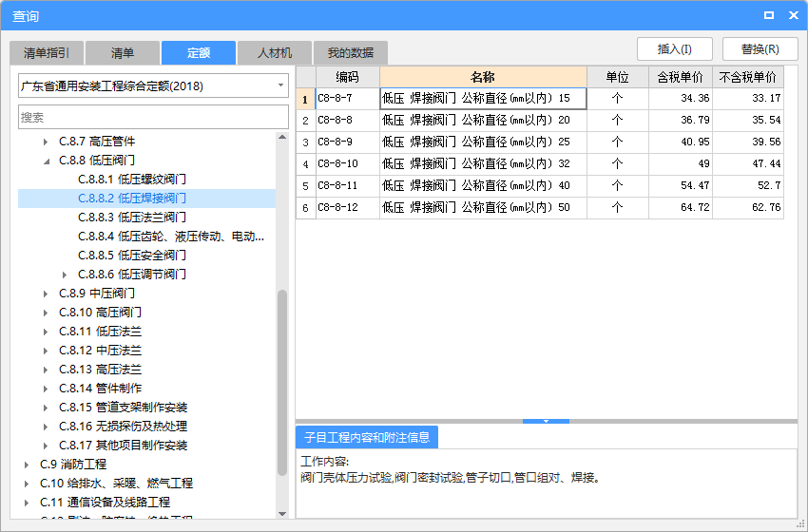Click the 编码 column header
The width and height of the screenshot is (808, 532).
tap(347, 77)
